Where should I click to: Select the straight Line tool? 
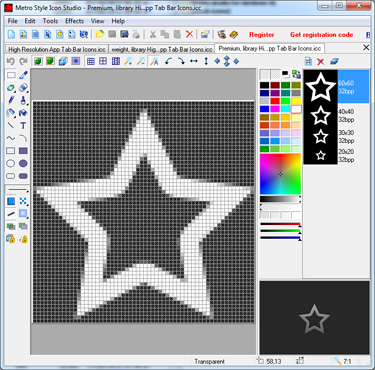(11, 126)
